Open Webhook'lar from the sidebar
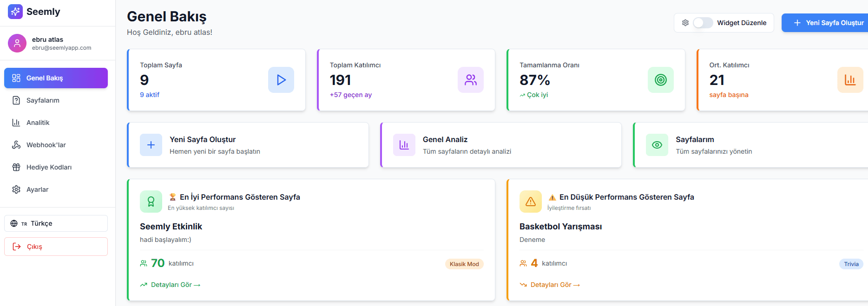Screen dimensions: 868x306 click(46, 145)
